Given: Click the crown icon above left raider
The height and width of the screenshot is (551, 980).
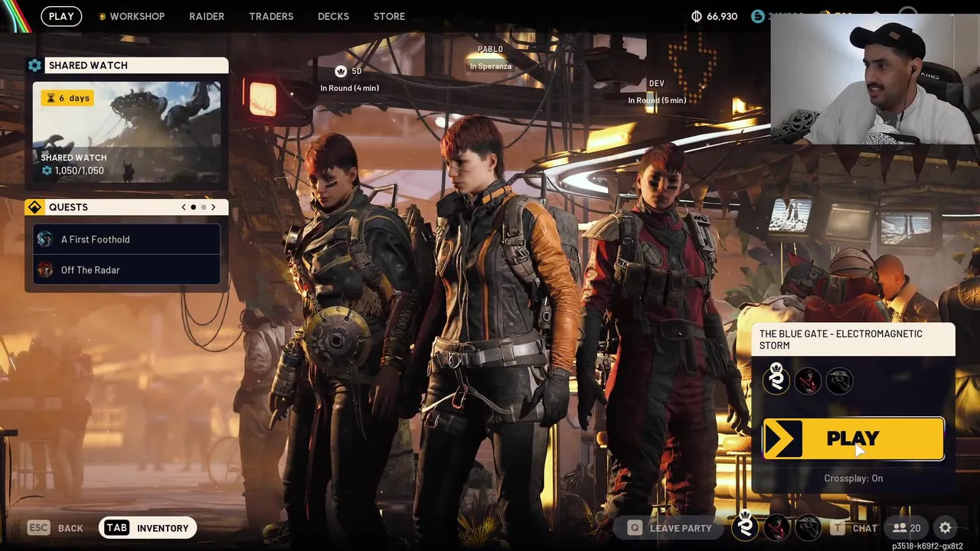Looking at the screenshot, I should pyautogui.click(x=341, y=71).
